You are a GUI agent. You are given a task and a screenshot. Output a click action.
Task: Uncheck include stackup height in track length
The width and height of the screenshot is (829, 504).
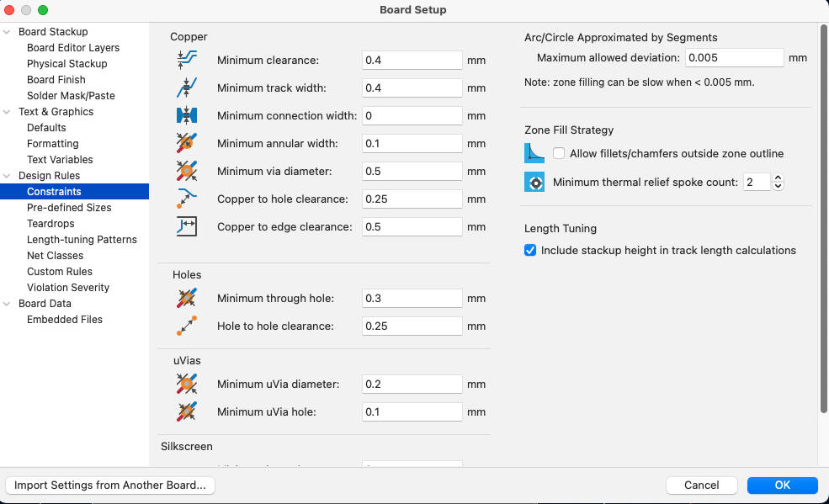[530, 251]
